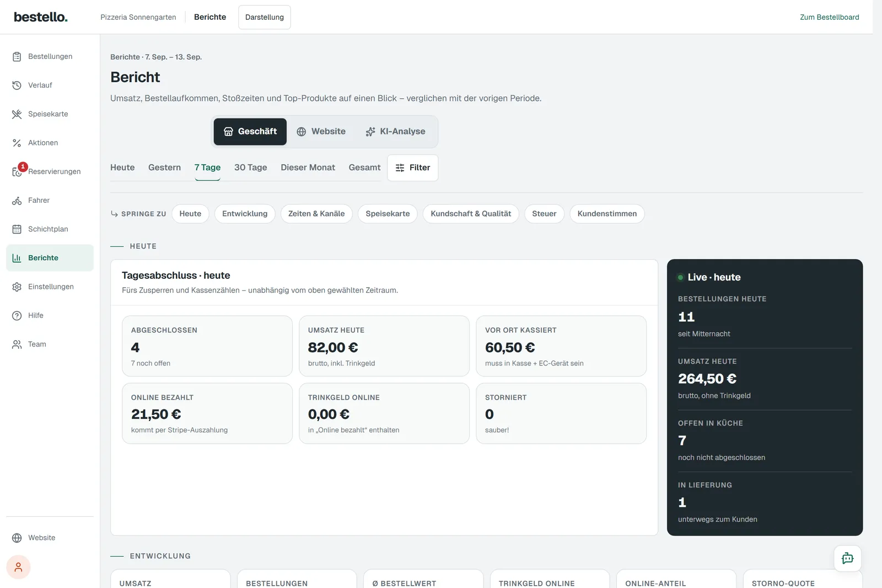Click the Einstellungen gear icon

point(17,287)
